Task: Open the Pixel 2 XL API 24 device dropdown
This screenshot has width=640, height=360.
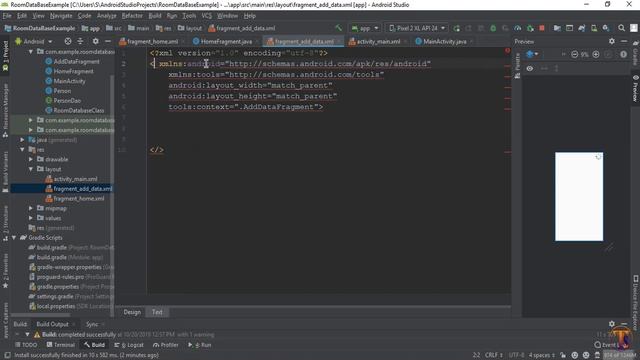Action: click(416, 28)
